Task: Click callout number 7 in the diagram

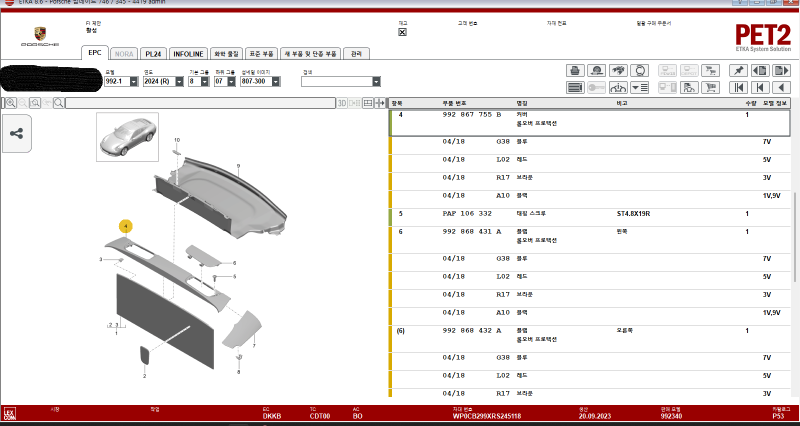Action: [254, 346]
